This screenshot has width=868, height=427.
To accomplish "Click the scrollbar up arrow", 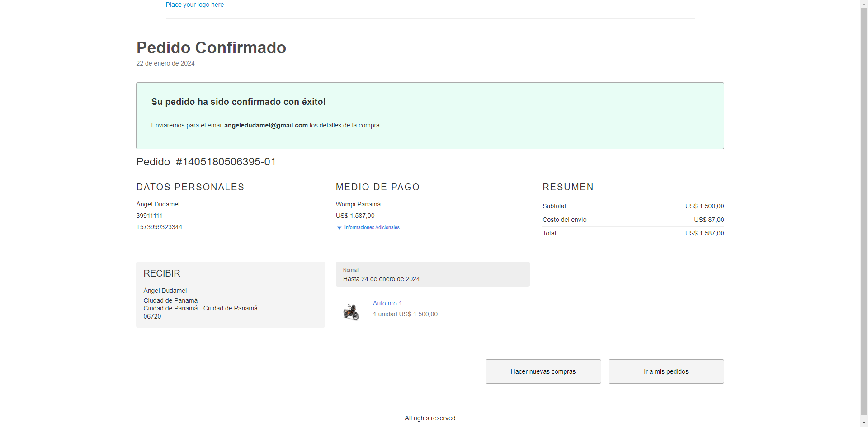I will click(x=864, y=4).
